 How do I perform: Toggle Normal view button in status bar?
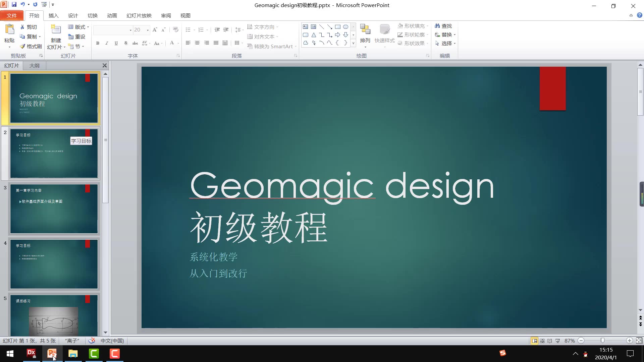click(x=534, y=341)
